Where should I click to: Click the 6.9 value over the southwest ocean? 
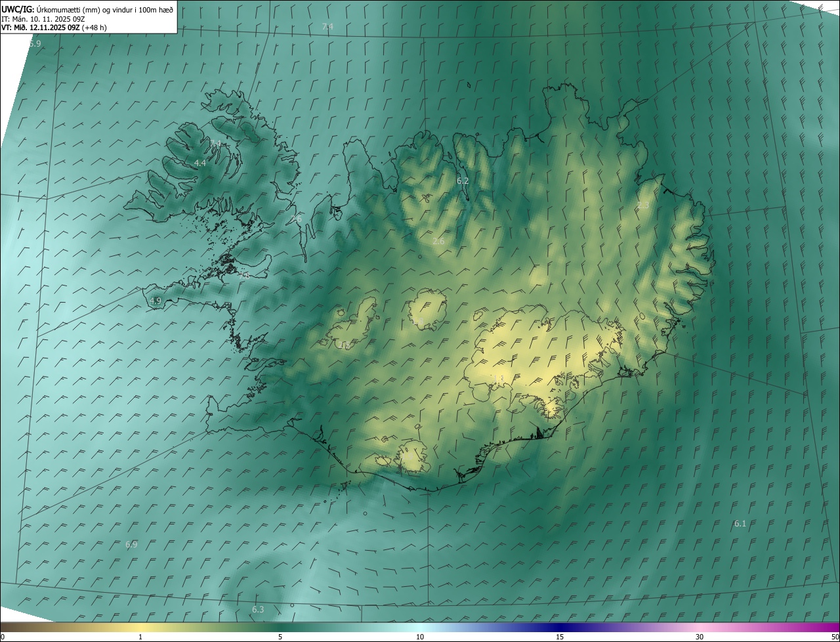[131, 545]
